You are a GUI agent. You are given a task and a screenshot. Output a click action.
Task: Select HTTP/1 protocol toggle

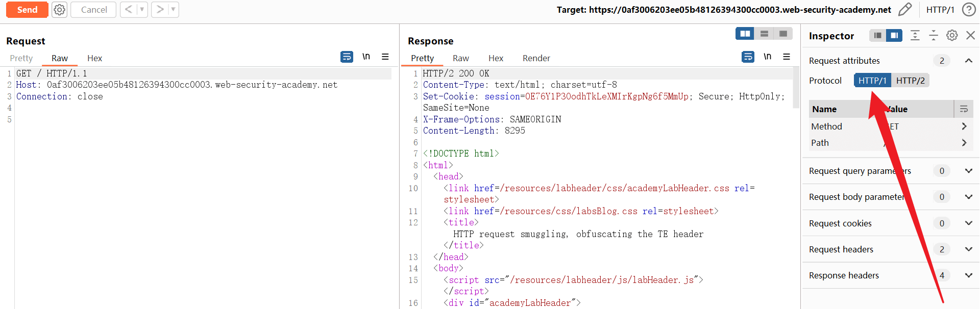click(872, 81)
